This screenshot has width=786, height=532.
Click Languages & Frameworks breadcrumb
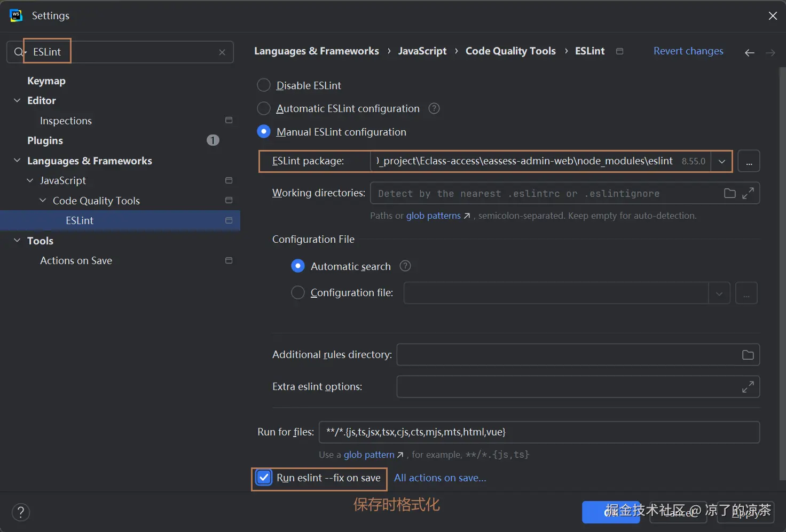click(x=317, y=51)
